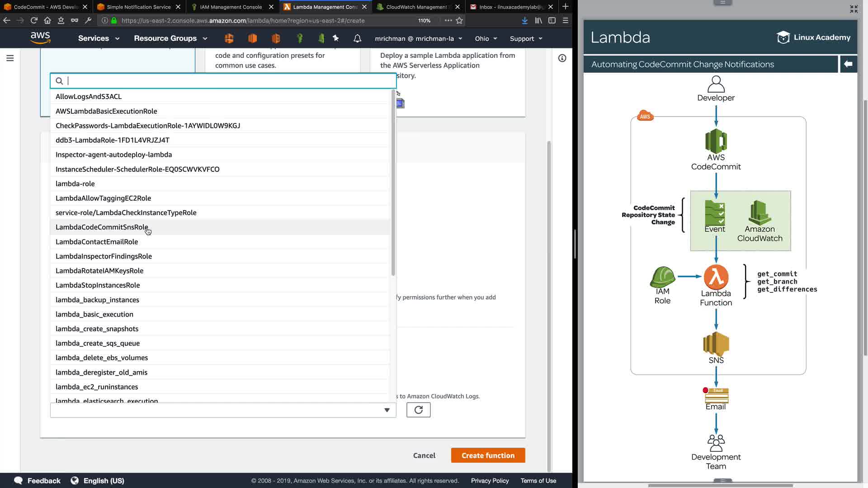The height and width of the screenshot is (488, 868).
Task: Click the pin shortcuts icon in navbar
Action: [335, 38]
